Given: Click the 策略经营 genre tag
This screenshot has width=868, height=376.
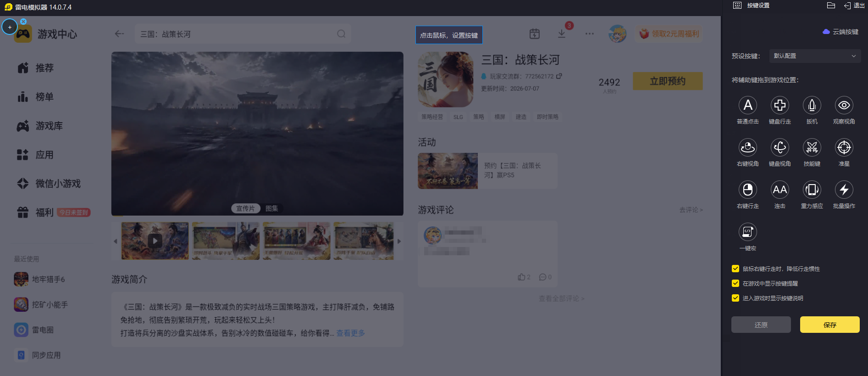Looking at the screenshot, I should click(432, 117).
